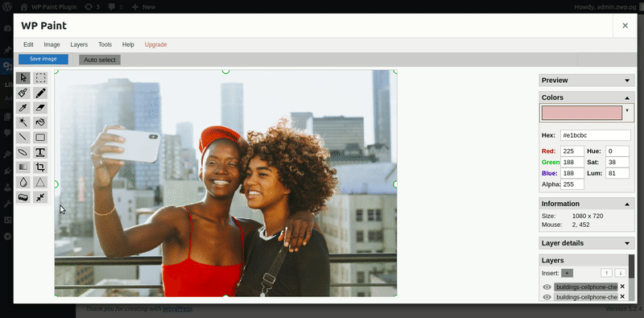Open the Layers menu
Image resolution: width=644 pixels, height=318 pixels.
pos(79,44)
